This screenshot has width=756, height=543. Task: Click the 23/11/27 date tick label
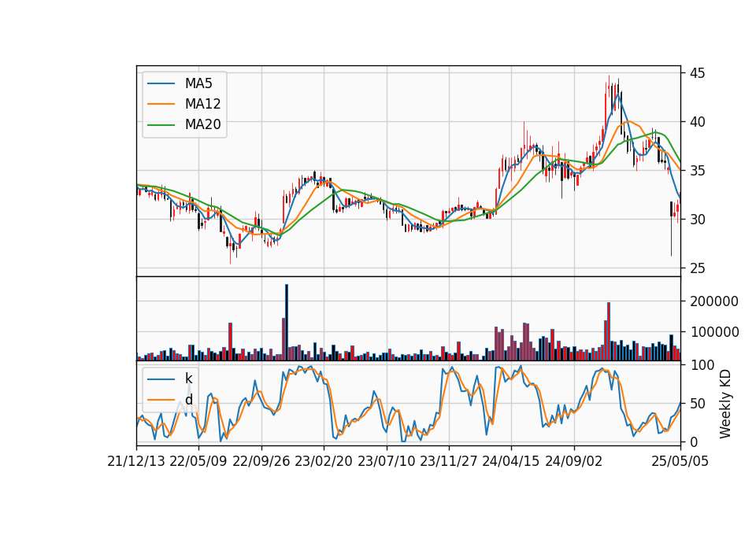coord(449,462)
